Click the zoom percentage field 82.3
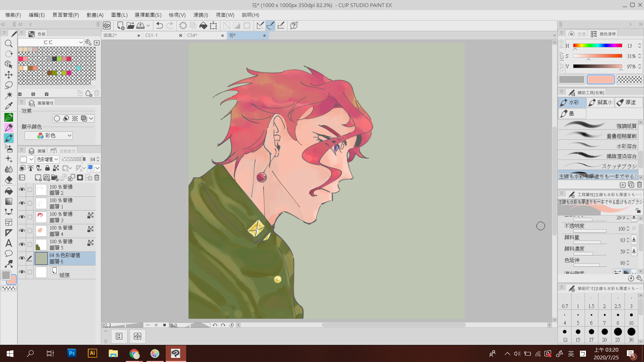Viewport: 644px width, 362px height. (113, 325)
